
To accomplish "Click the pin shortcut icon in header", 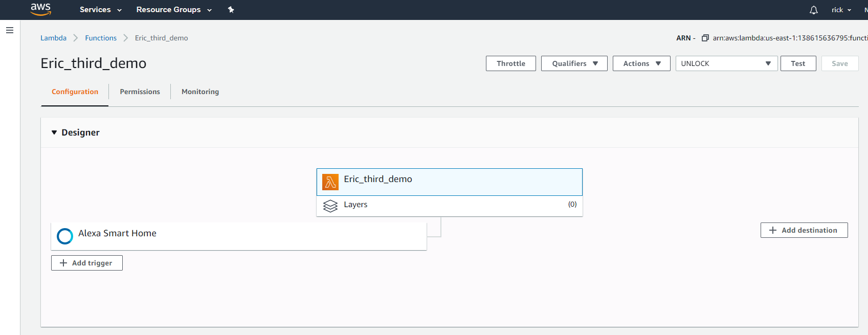I will 231,10.
